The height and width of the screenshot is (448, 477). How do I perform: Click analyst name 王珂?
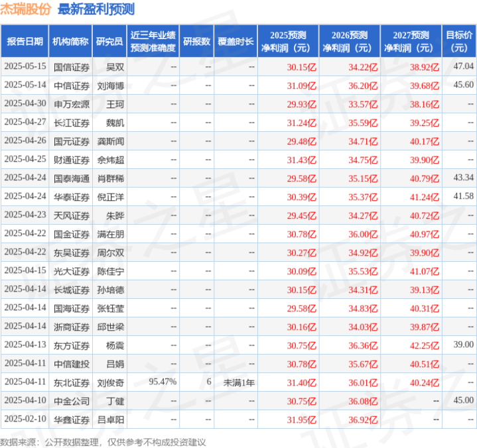[115, 104]
